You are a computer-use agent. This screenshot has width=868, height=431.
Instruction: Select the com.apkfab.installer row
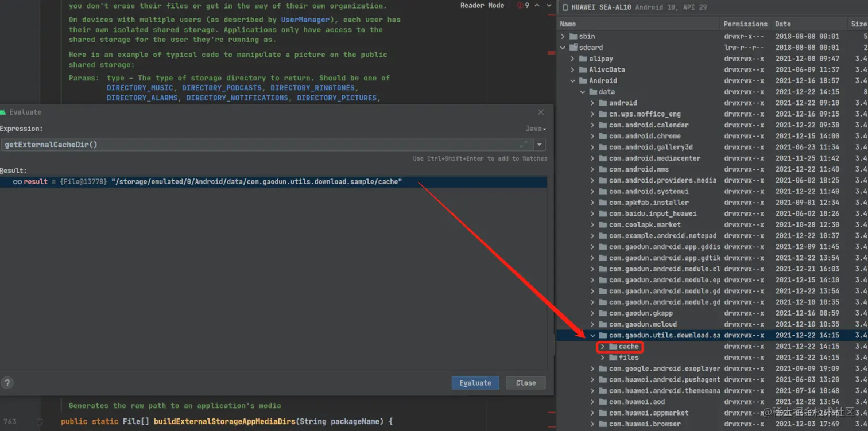pyautogui.click(x=712, y=203)
